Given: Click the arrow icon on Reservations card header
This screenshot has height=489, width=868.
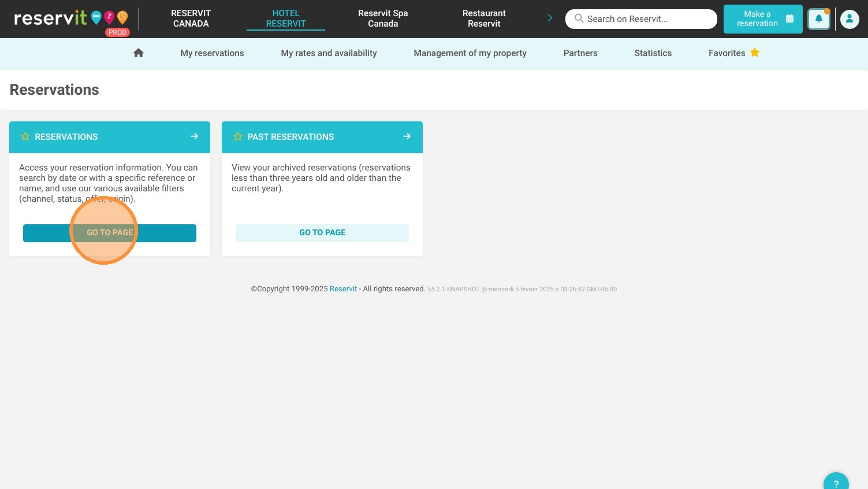Looking at the screenshot, I should tap(194, 136).
